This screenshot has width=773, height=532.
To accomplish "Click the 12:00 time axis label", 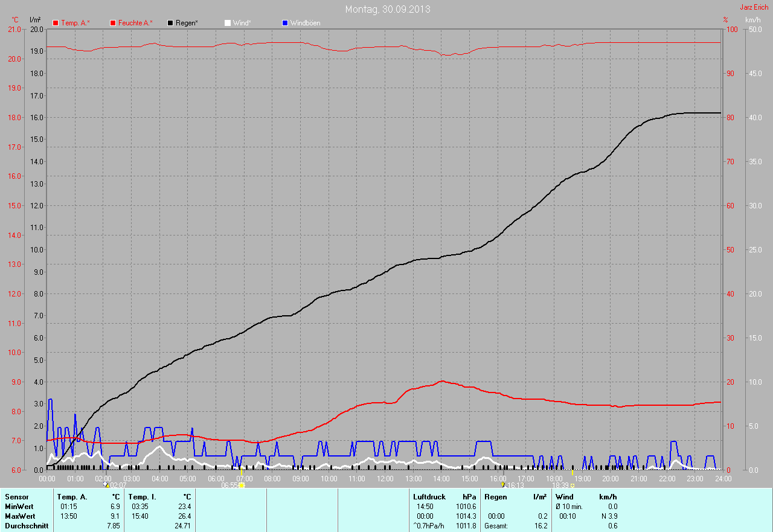I will [x=385, y=479].
